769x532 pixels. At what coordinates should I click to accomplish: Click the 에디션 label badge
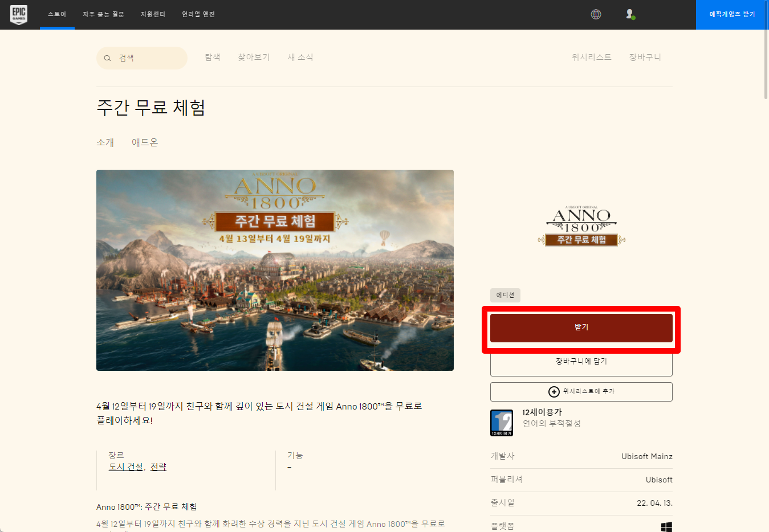point(505,295)
